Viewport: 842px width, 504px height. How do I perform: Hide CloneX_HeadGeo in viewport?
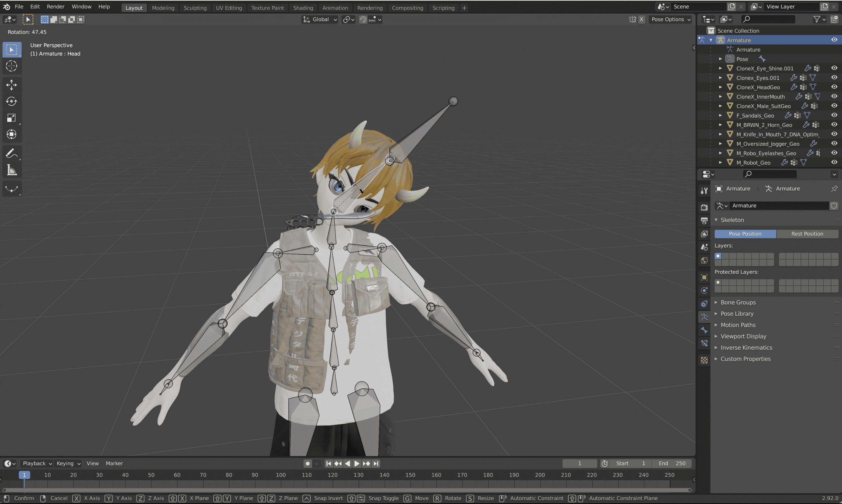pos(834,87)
